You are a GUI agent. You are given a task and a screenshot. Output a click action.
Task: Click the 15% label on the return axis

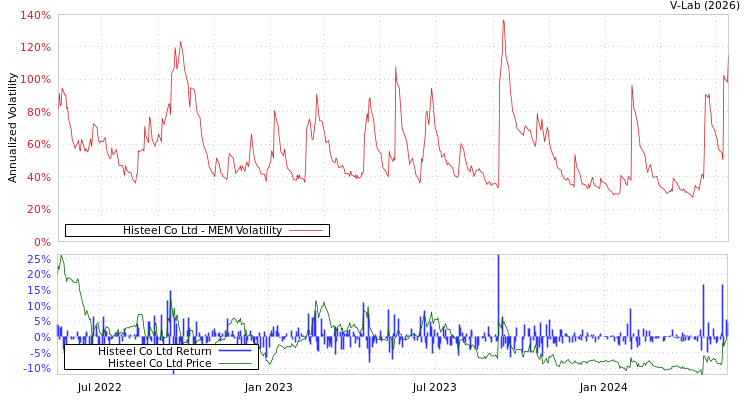[38, 290]
